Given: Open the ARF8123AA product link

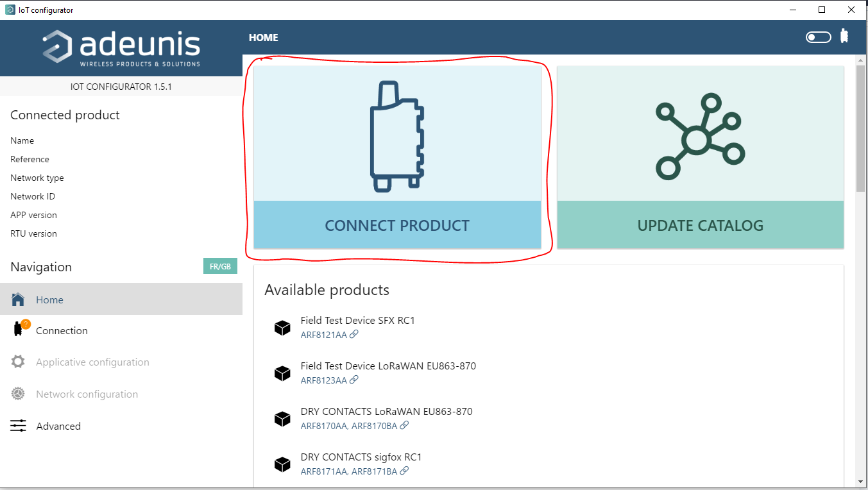Looking at the screenshot, I should point(323,380).
